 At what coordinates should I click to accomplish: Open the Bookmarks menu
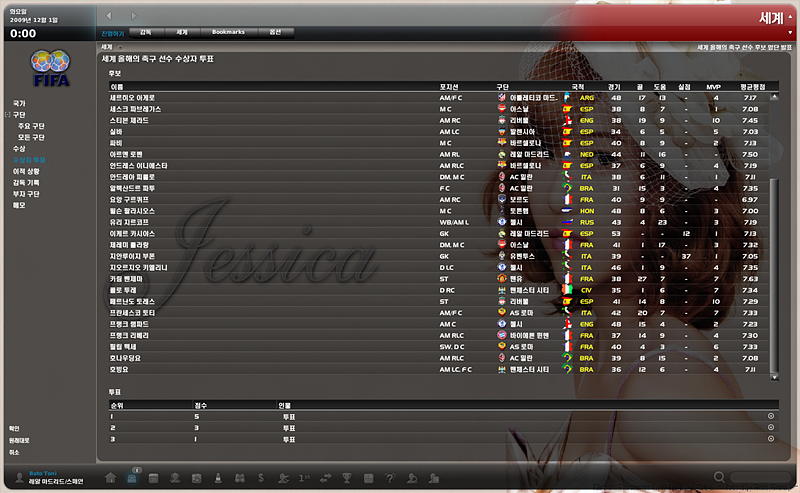click(x=228, y=32)
